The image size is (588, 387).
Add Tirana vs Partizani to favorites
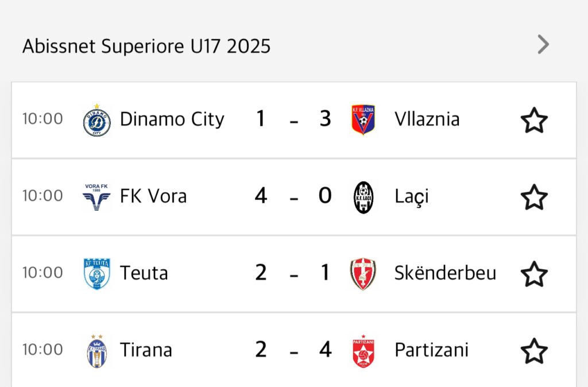click(x=534, y=351)
